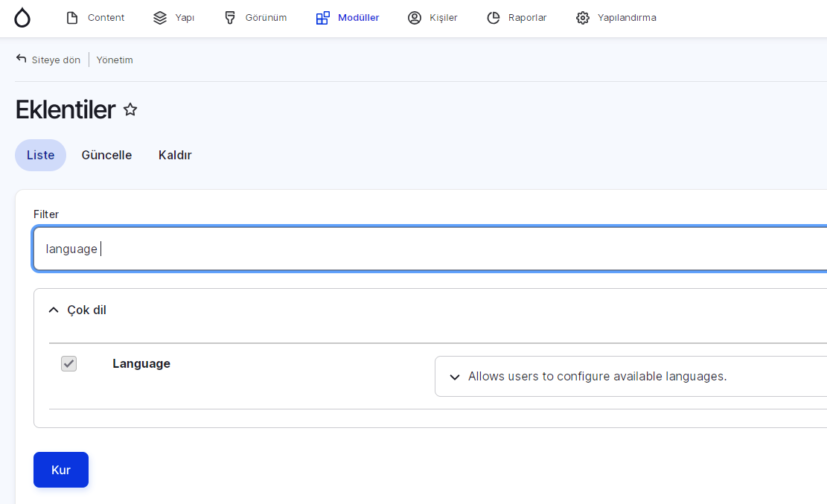
Task: Click the Content document icon
Action: (x=72, y=18)
